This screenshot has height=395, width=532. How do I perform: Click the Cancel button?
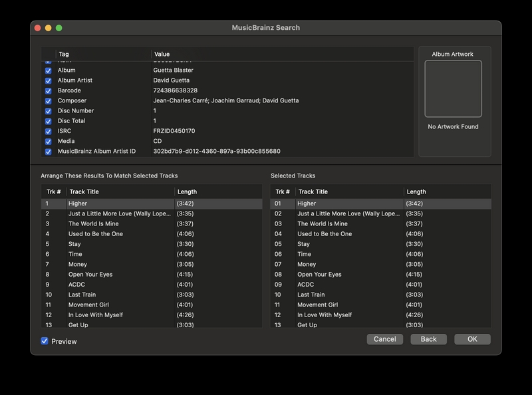coord(385,339)
